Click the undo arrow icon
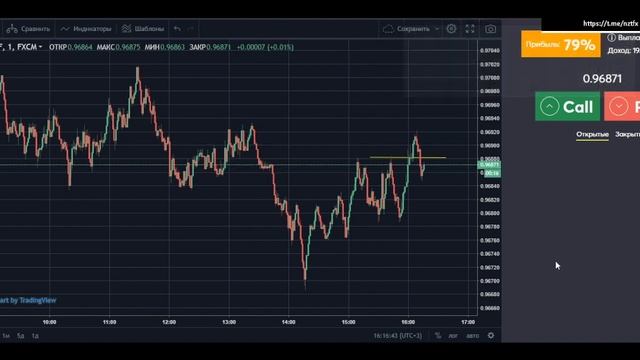 pos(177,29)
